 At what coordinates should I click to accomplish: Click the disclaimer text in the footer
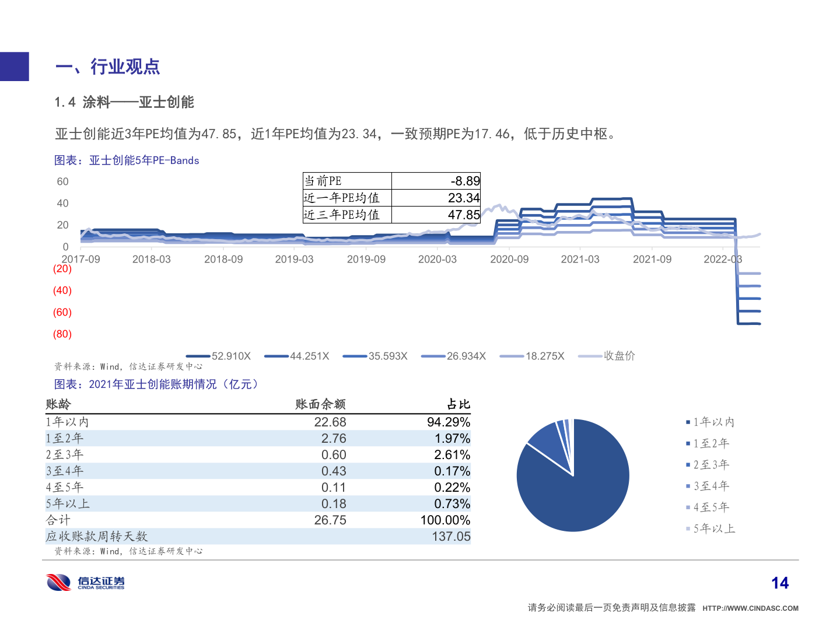[x=611, y=608]
